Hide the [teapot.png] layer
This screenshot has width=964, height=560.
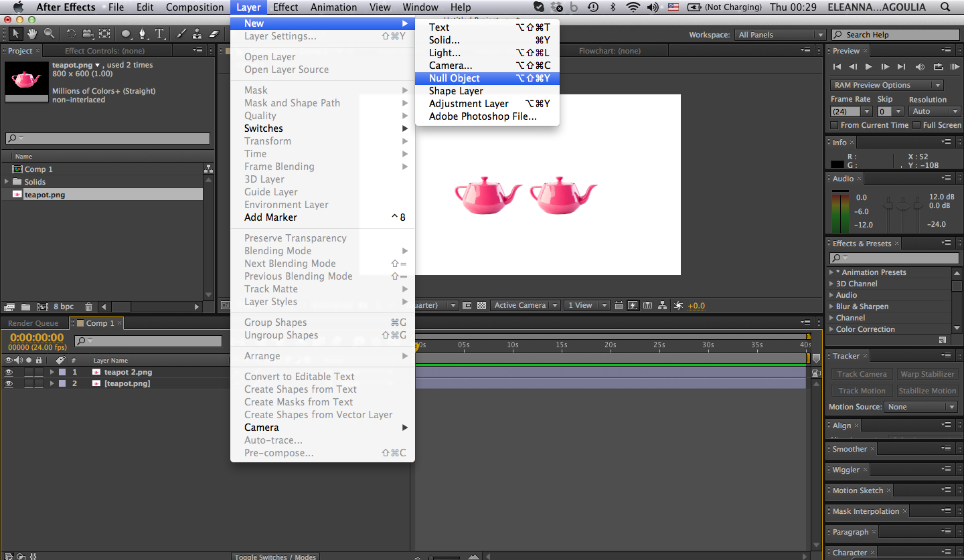(x=9, y=383)
